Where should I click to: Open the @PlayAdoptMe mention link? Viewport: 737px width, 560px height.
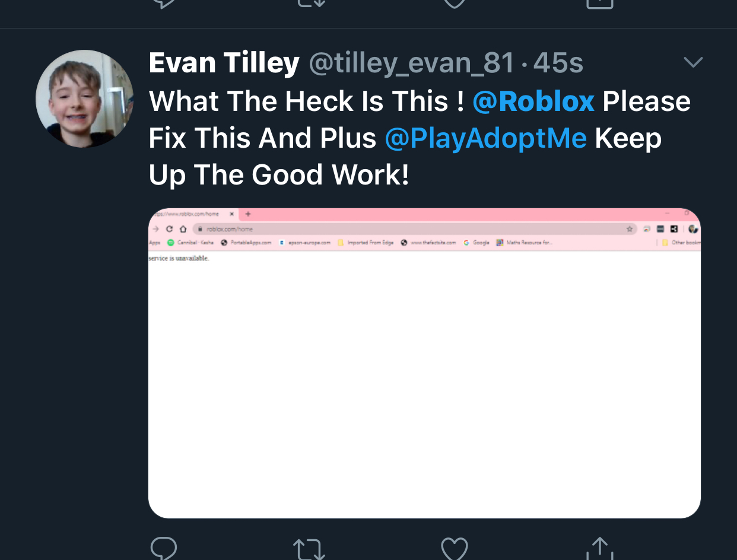point(485,138)
